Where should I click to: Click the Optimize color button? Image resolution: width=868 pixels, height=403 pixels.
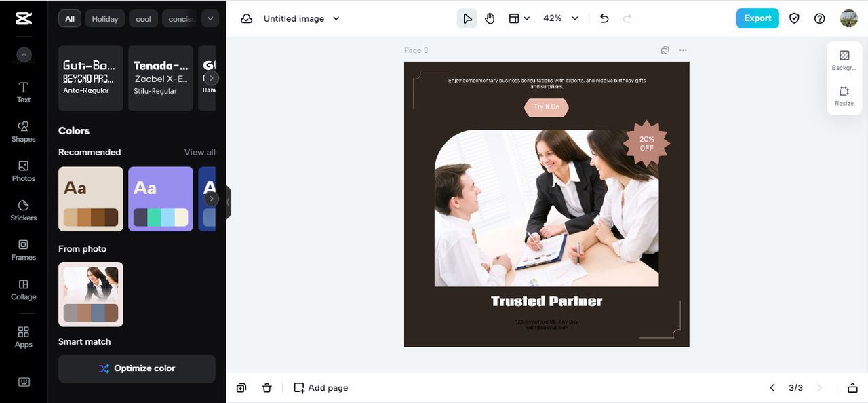pos(137,368)
